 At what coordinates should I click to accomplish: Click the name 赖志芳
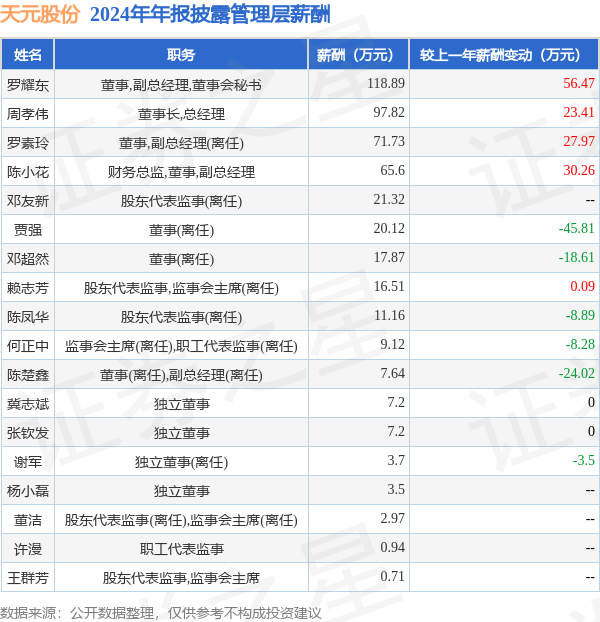[x=28, y=288]
